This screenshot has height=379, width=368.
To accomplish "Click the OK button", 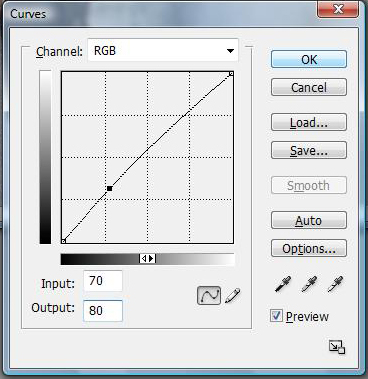I will point(309,60).
